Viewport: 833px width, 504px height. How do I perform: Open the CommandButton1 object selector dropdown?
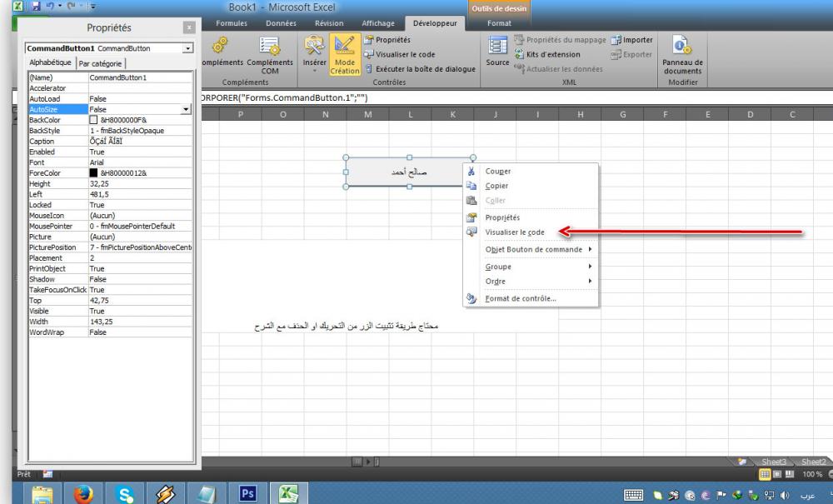point(187,48)
